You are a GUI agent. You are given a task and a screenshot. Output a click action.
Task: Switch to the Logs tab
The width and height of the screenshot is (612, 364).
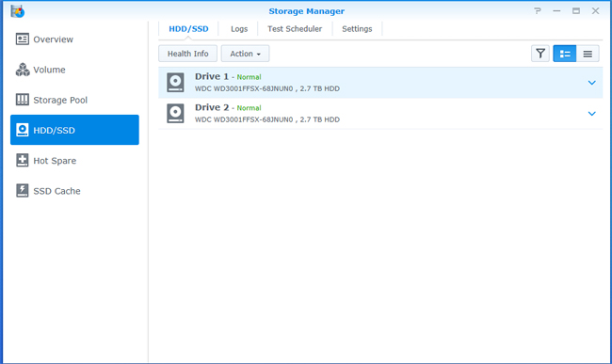239,29
